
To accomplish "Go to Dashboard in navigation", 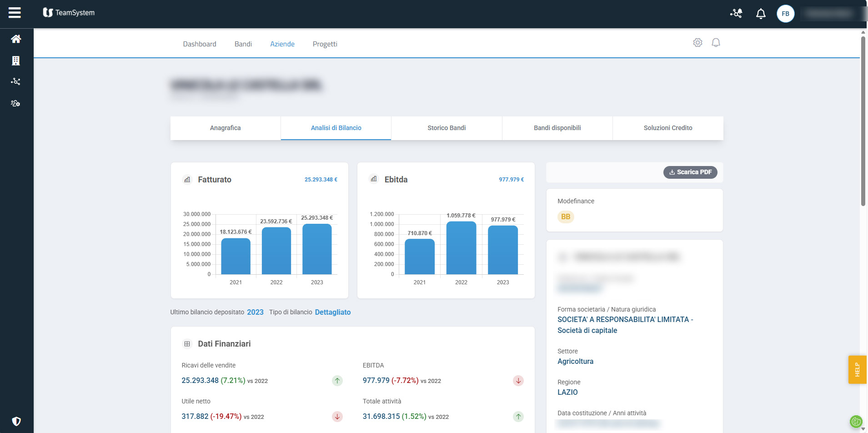I will click(x=200, y=44).
